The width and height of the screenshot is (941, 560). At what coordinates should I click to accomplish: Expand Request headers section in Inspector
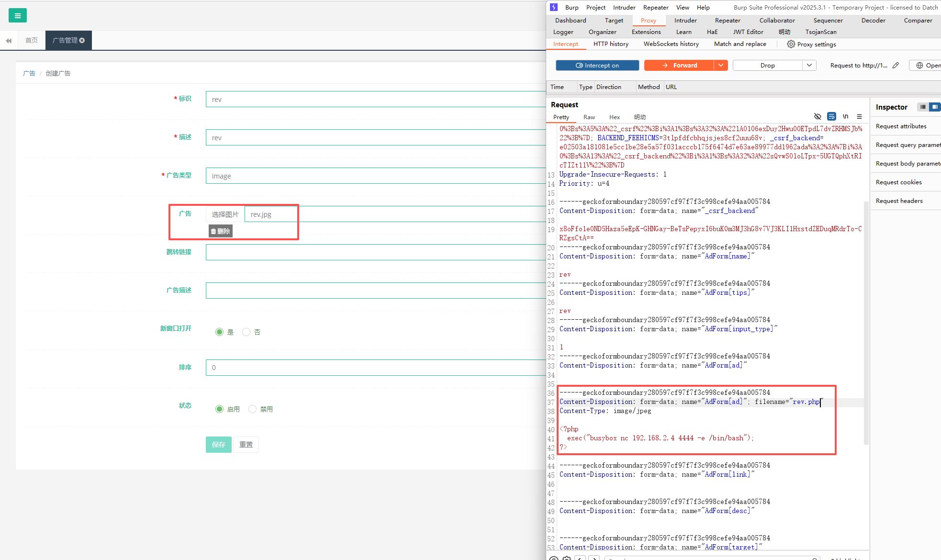click(899, 201)
